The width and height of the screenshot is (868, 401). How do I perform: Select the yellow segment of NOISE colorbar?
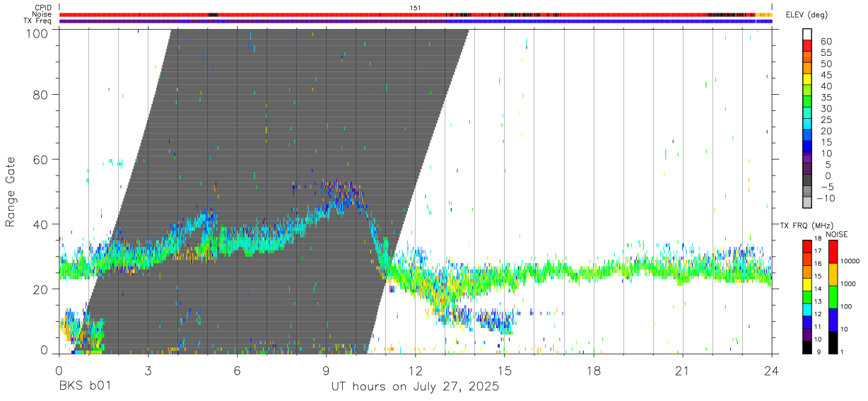[x=832, y=274]
